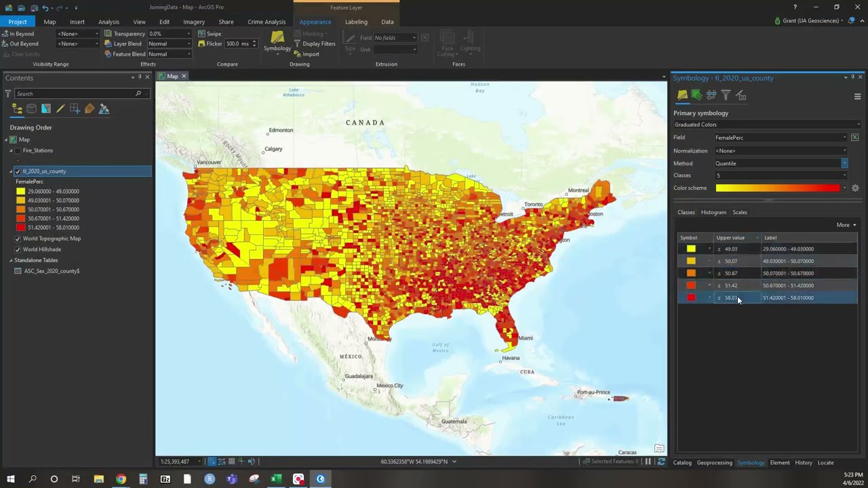Open the Normalization dropdown
868x488 pixels.
click(781, 150)
